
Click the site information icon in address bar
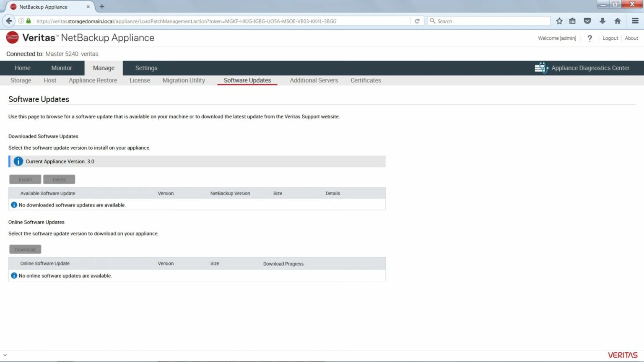click(21, 21)
